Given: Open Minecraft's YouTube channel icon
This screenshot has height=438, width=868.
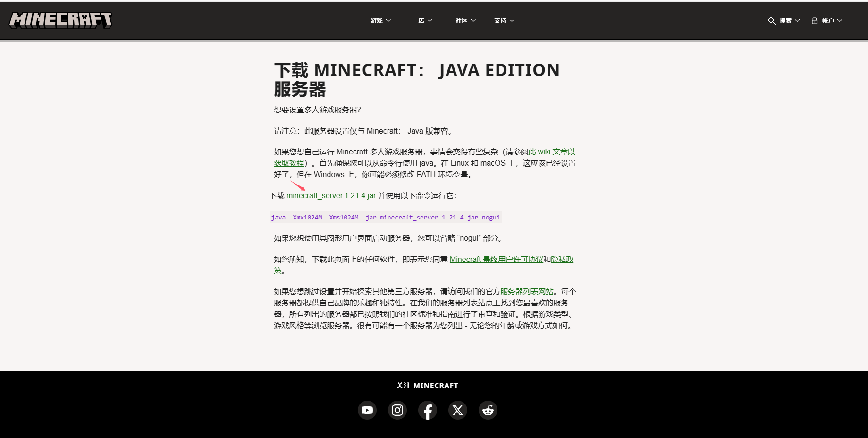Looking at the screenshot, I should [x=367, y=410].
